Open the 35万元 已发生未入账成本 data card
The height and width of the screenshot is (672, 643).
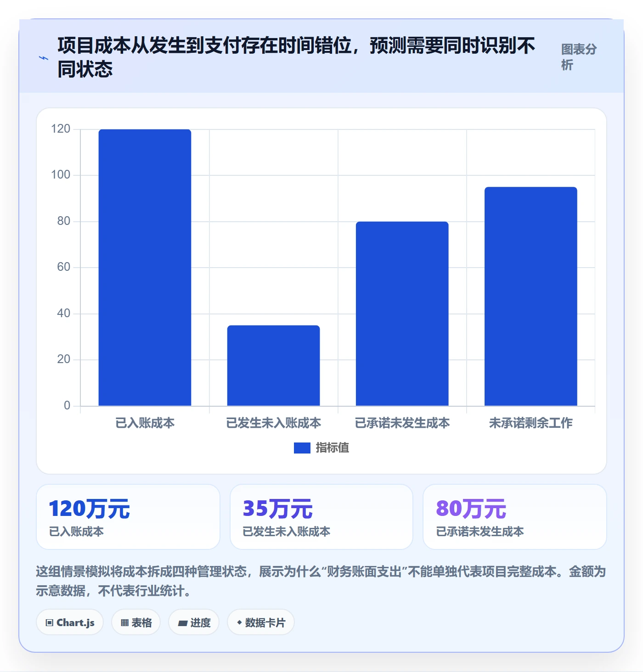click(321, 517)
